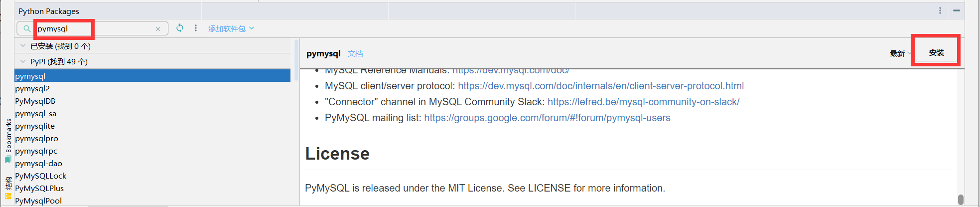The image size is (980, 207).
Task: Open the panel options three-dot menu
Action: tap(940, 10)
